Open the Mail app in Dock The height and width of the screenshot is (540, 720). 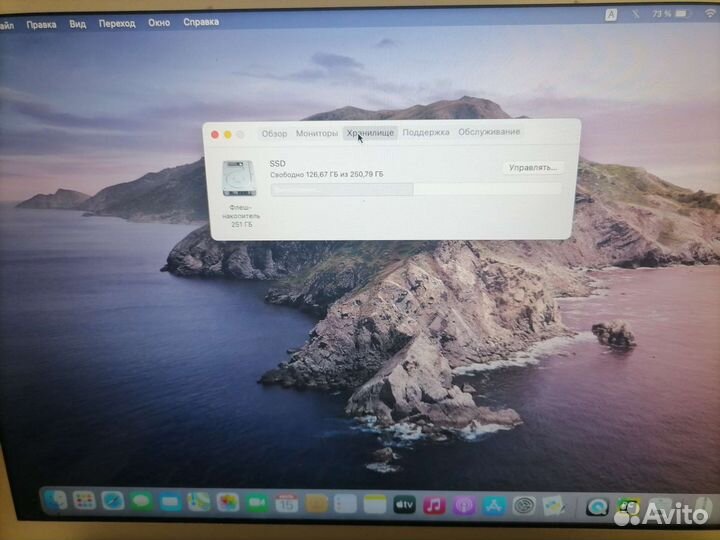tap(170, 502)
